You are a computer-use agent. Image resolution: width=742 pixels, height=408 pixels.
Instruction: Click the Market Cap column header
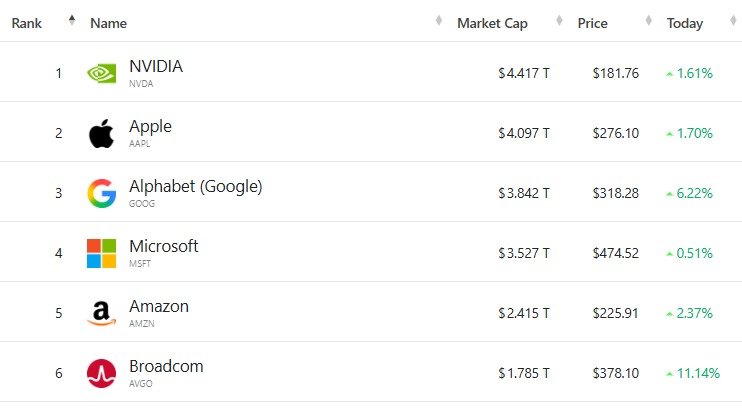(x=492, y=23)
